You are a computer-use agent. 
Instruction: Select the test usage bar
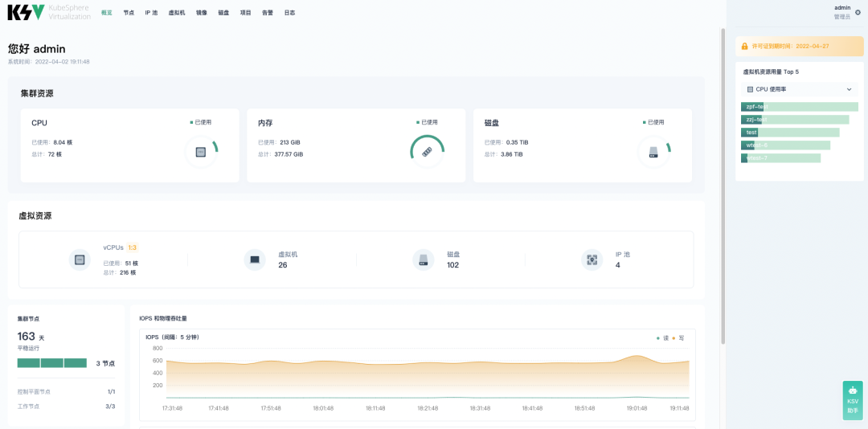[790, 133]
